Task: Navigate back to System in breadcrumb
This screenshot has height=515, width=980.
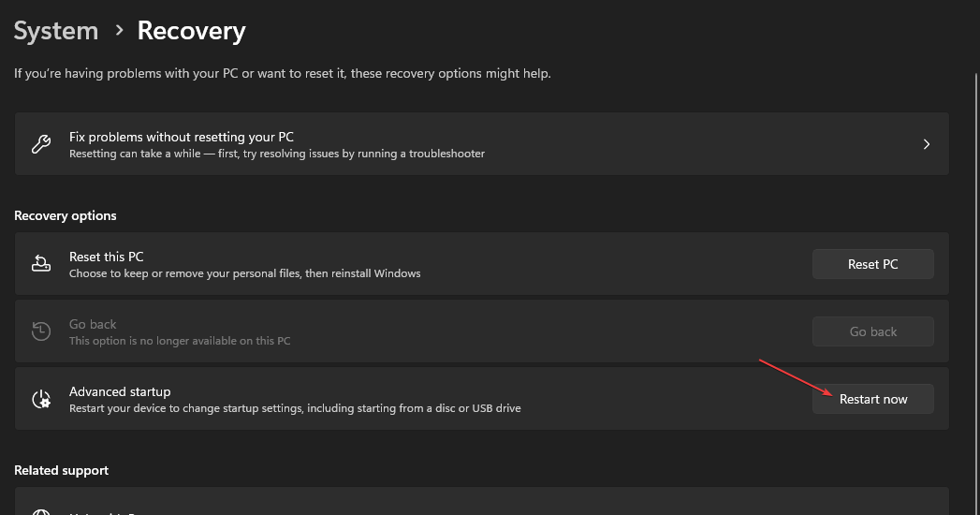Action: tap(56, 31)
